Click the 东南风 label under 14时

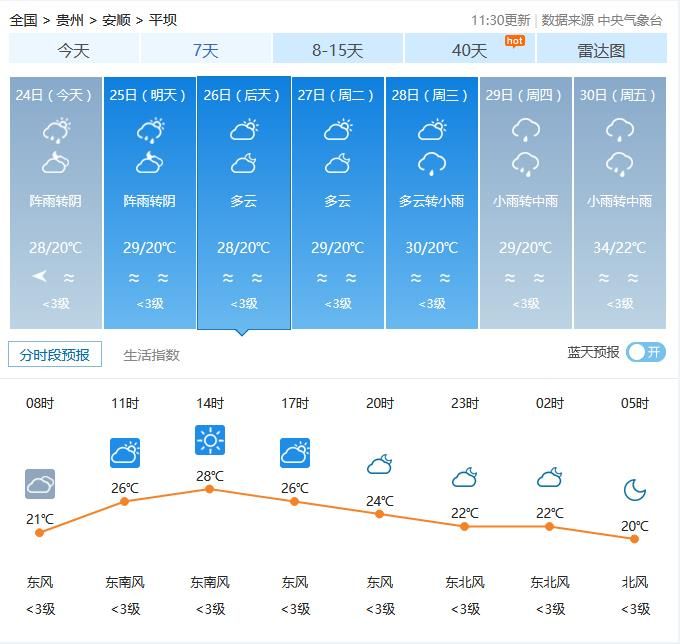pyautogui.click(x=210, y=582)
